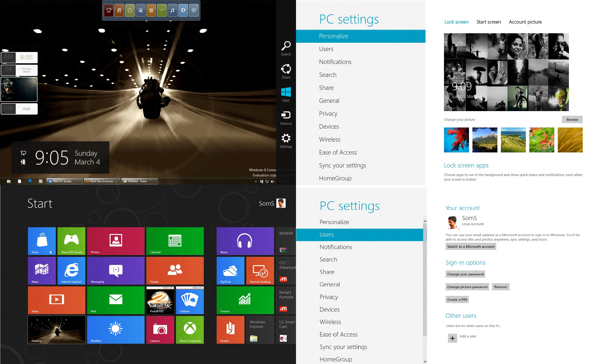Click the network tray icon
Screen dimensions: 592x364
point(267,182)
